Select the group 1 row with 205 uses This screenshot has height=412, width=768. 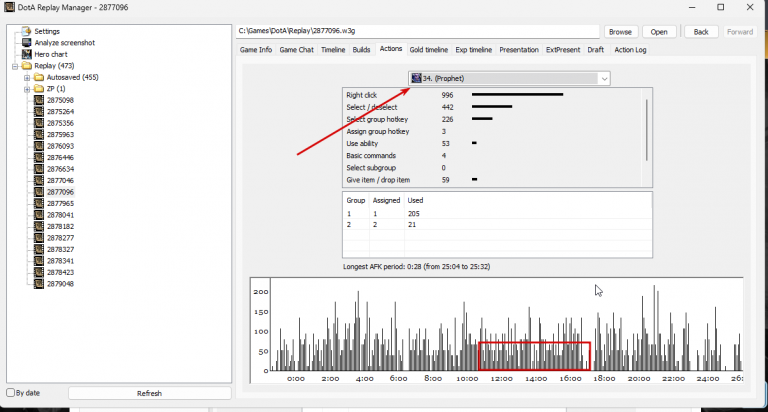coord(497,214)
